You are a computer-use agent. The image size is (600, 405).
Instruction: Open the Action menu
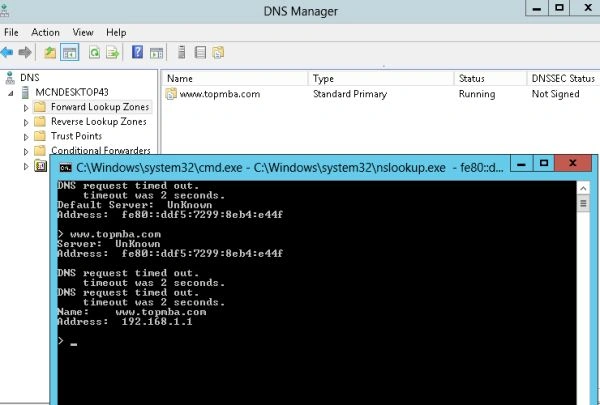45,33
